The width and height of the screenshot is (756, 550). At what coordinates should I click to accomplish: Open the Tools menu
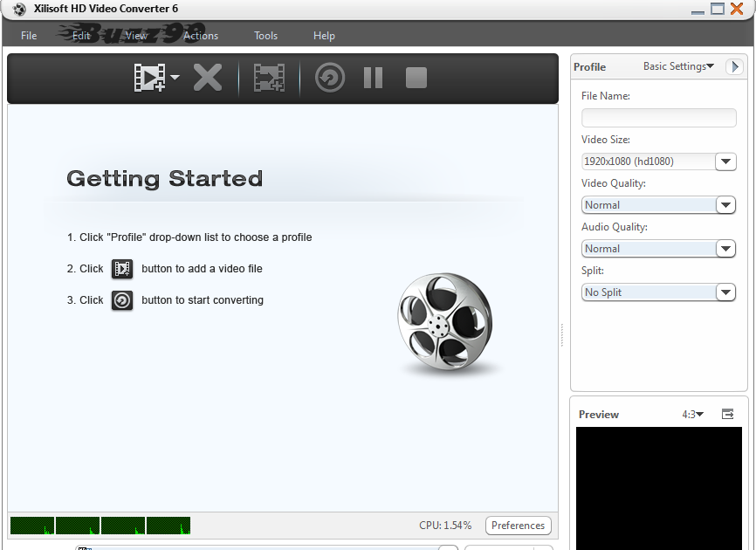[265, 36]
